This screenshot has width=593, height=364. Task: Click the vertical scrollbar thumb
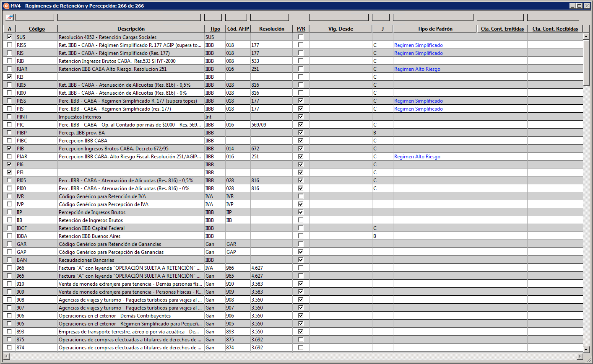(x=586, y=64)
